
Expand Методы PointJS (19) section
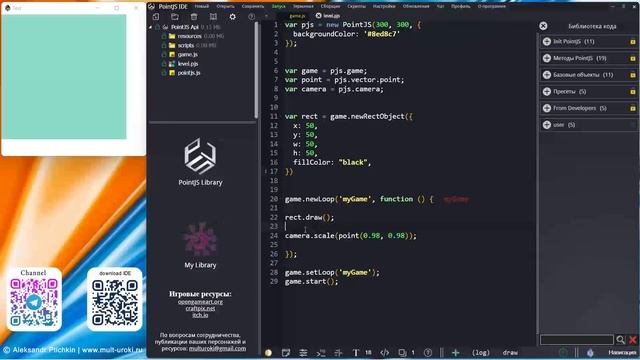click(x=588, y=58)
